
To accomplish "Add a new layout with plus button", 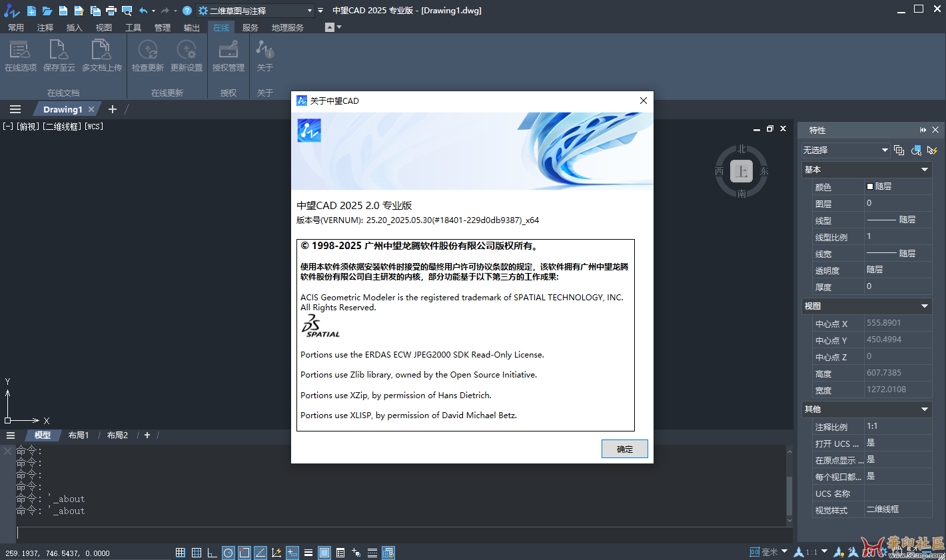I will pos(147,435).
